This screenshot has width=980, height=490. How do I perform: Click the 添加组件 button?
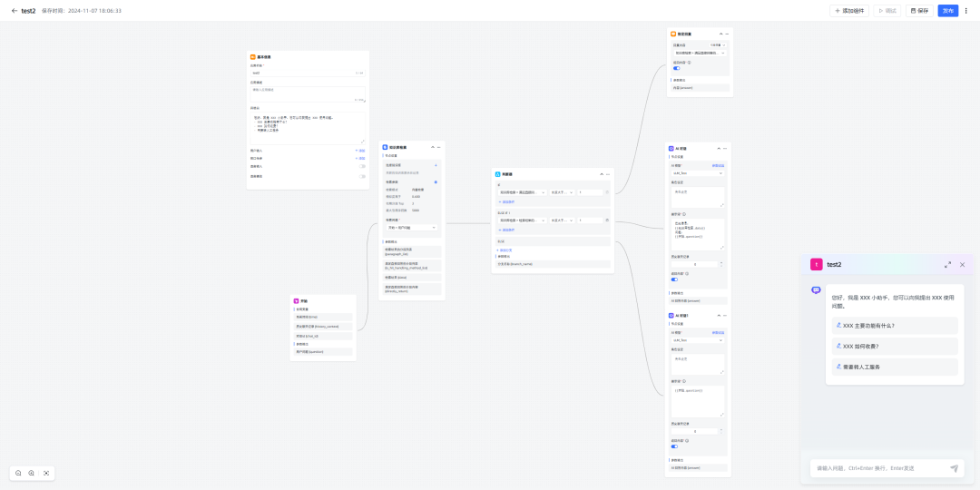click(x=849, y=11)
